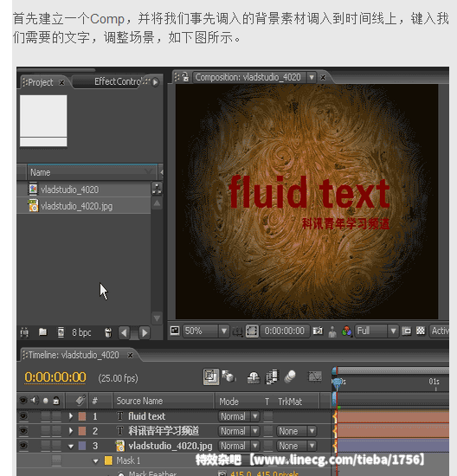
Task: Click the show last snapshot person icon
Action: click(x=332, y=331)
